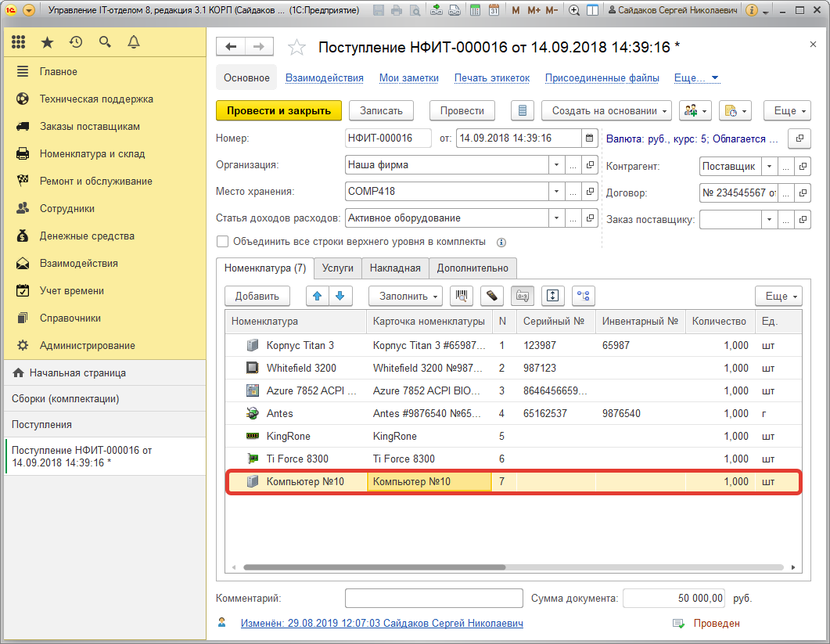Open the Присоединенные файлы link
The height and width of the screenshot is (644, 830).
click(602, 77)
